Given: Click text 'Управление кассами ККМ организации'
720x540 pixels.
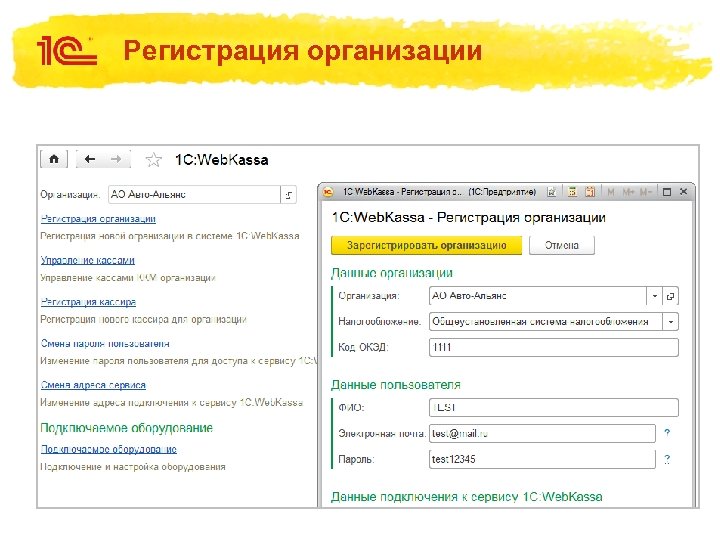Looking at the screenshot, I should (128, 278).
